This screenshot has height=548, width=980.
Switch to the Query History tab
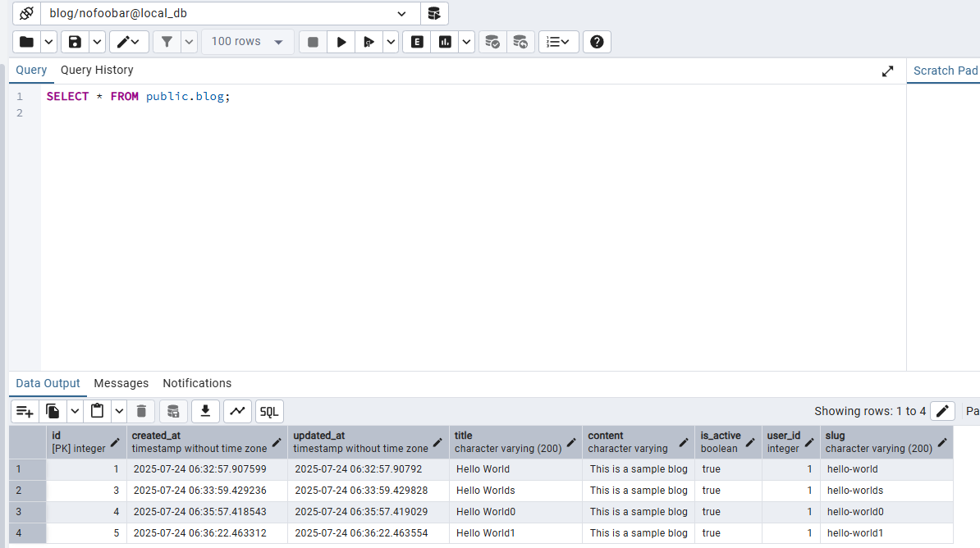[x=97, y=70]
